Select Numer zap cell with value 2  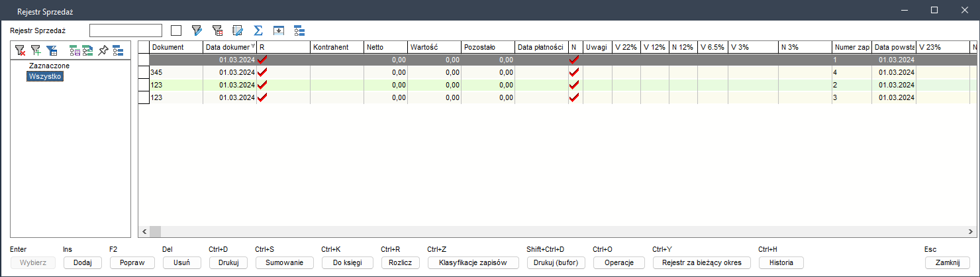pyautogui.click(x=852, y=85)
